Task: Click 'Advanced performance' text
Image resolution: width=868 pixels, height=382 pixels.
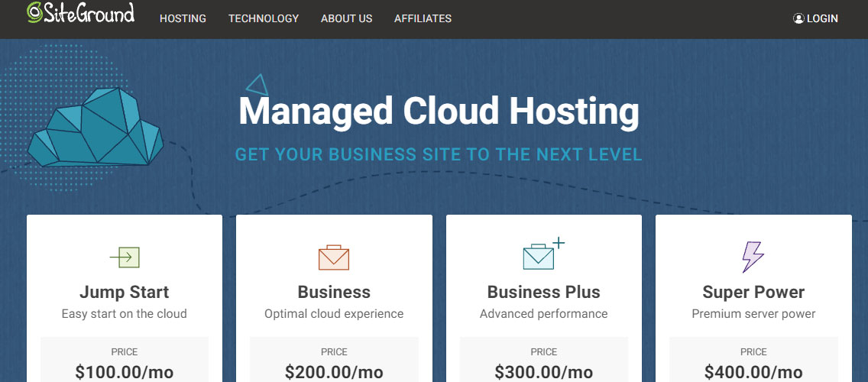Action: [543, 314]
